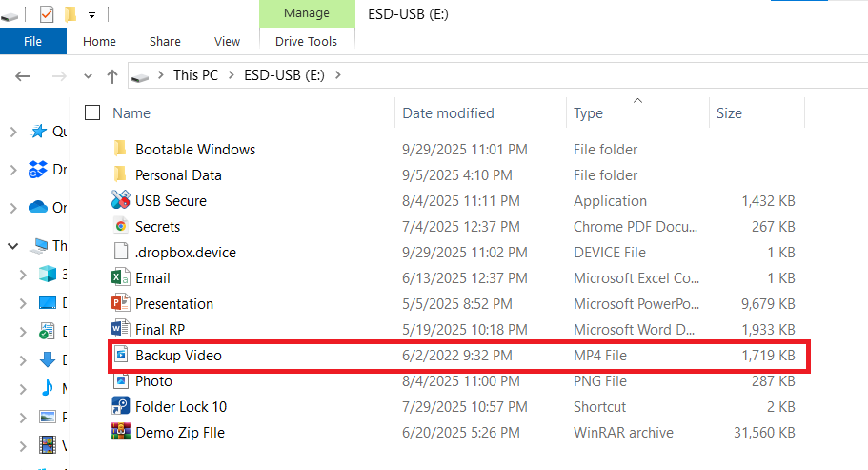868x470 pixels.
Task: Click the Forward arrow button
Action: pos(59,76)
